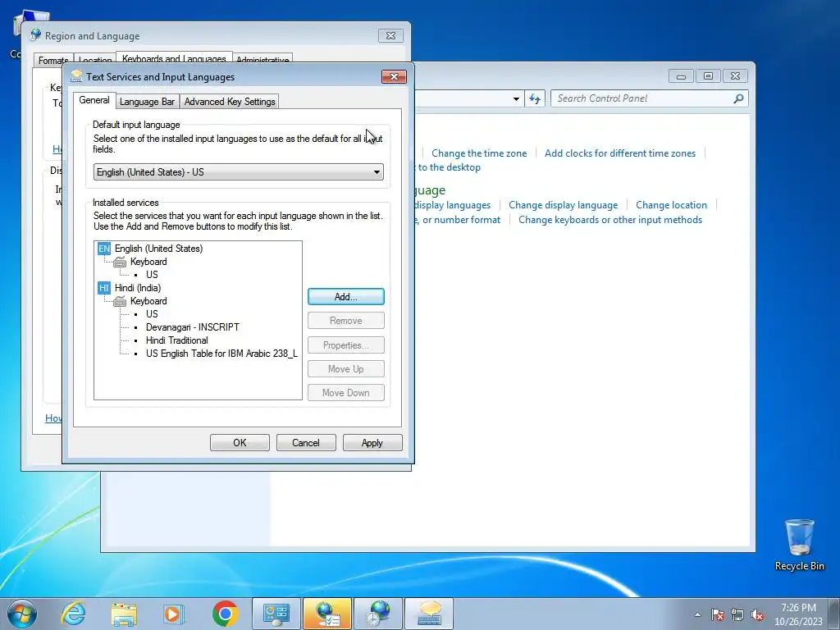
Task: Open the muted volume tray icon
Action: pos(757,614)
